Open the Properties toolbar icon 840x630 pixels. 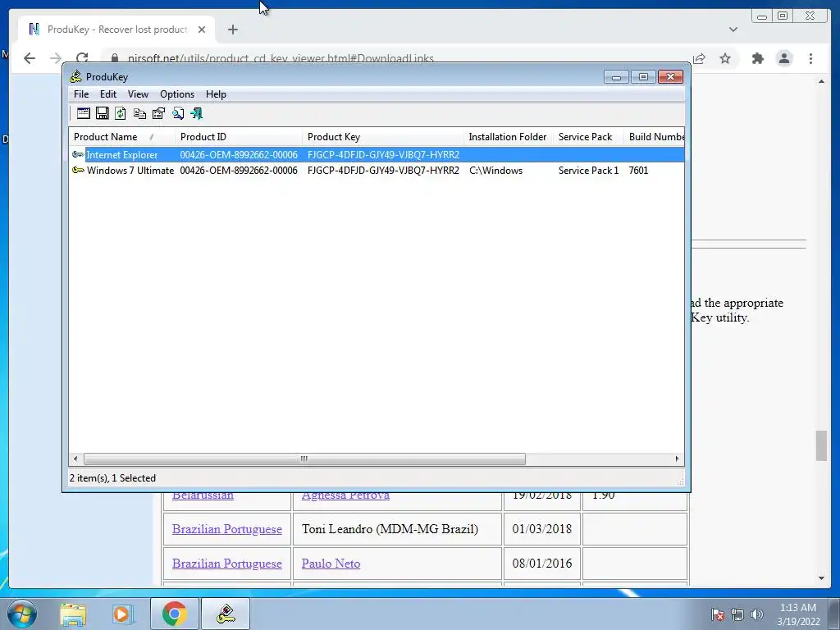coord(158,113)
